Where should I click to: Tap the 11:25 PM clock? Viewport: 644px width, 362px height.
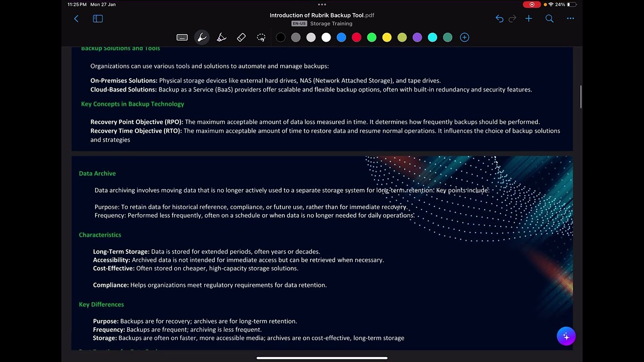[77, 5]
